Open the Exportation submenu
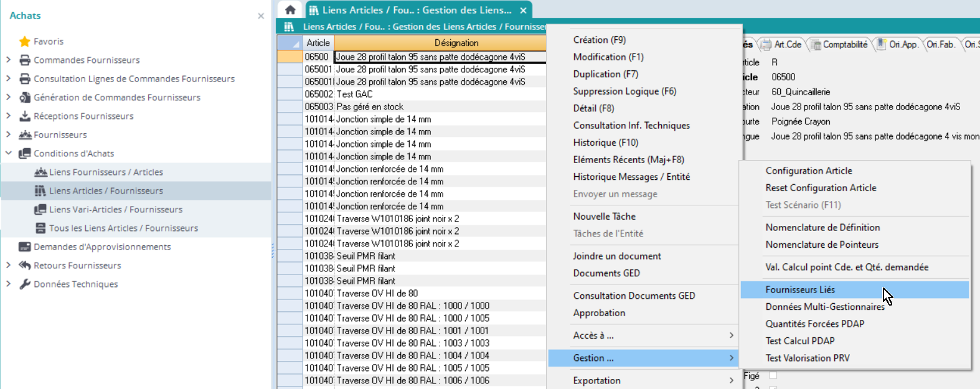The width and height of the screenshot is (980, 389). click(x=641, y=380)
